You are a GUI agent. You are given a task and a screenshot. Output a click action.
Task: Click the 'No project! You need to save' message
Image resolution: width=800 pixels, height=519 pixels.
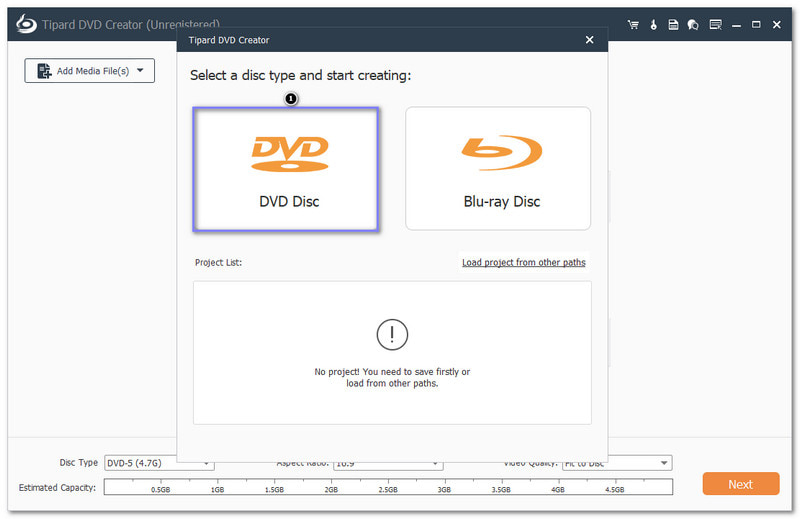point(392,378)
